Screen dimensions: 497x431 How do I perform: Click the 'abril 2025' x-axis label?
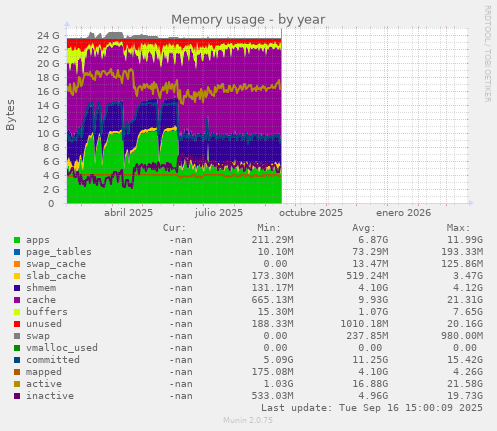click(x=128, y=213)
